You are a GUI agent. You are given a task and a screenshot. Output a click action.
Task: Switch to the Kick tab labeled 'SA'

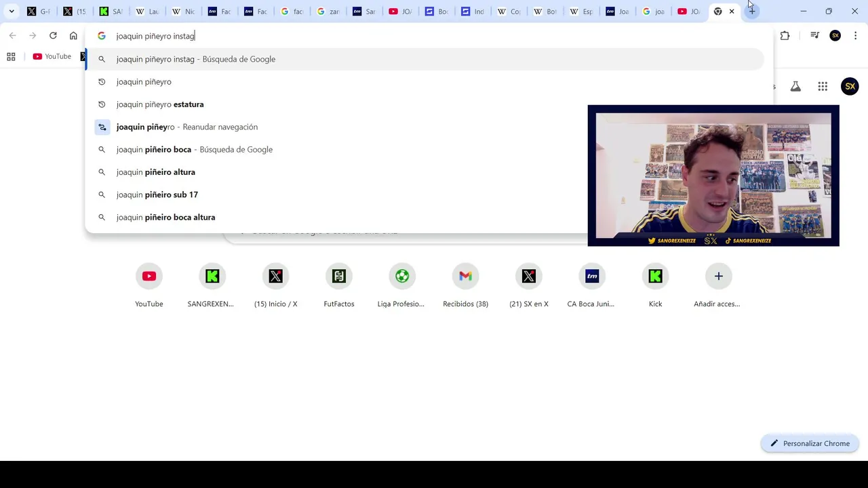(x=111, y=12)
